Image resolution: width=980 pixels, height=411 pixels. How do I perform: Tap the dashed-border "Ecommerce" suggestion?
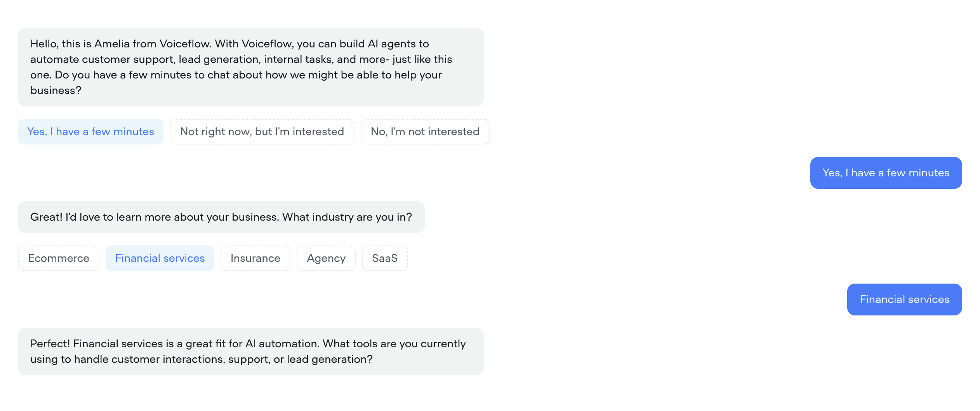[58, 258]
